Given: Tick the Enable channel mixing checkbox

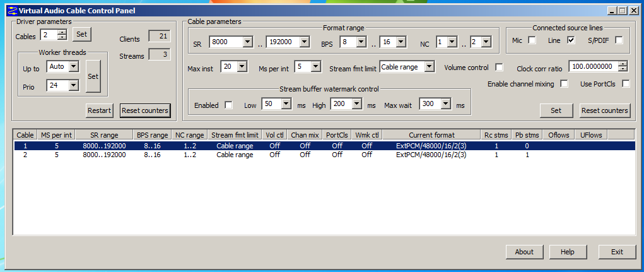Looking at the screenshot, I should pos(565,84).
